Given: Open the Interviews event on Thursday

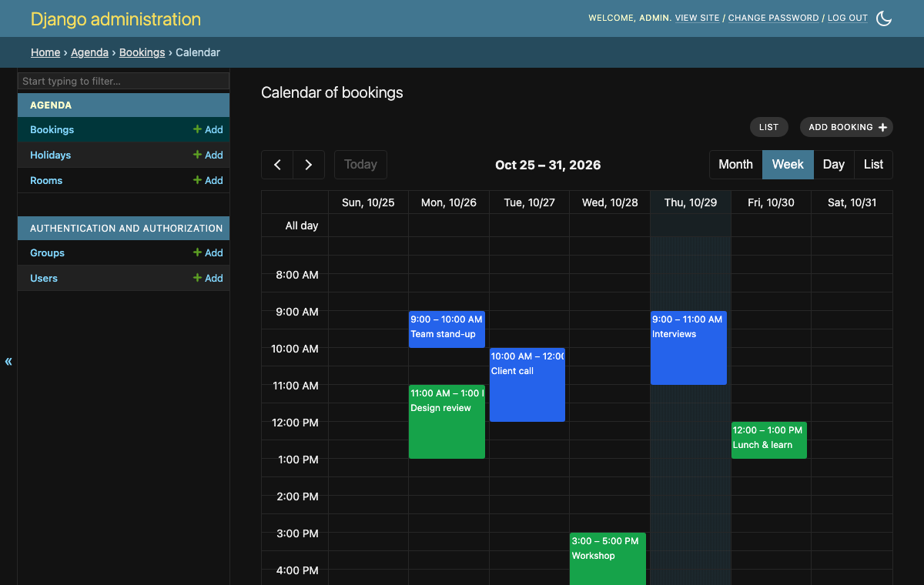Looking at the screenshot, I should [x=688, y=348].
